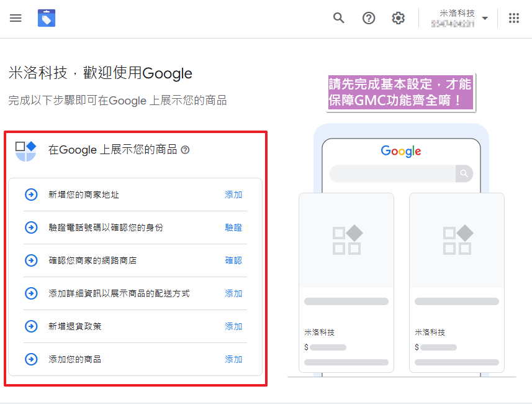Open the hamburger navigation menu
Viewport: 532px width, 404px height.
coord(16,18)
